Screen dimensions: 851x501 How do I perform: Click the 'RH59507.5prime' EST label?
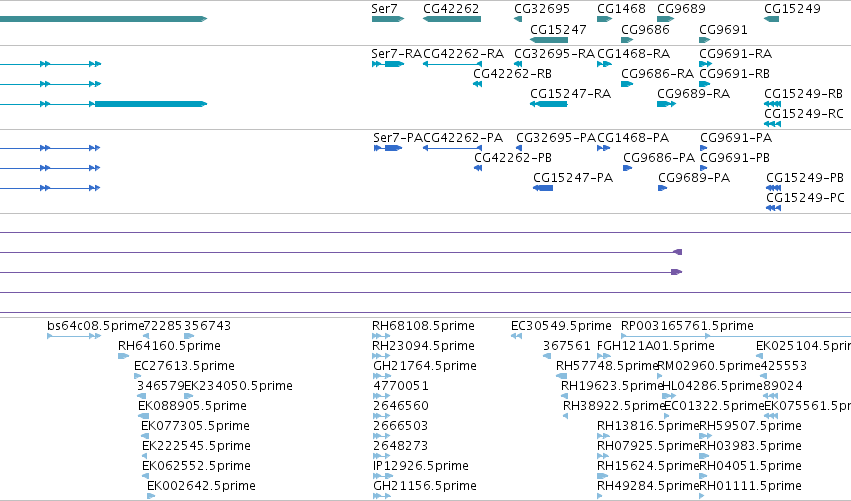751,426
